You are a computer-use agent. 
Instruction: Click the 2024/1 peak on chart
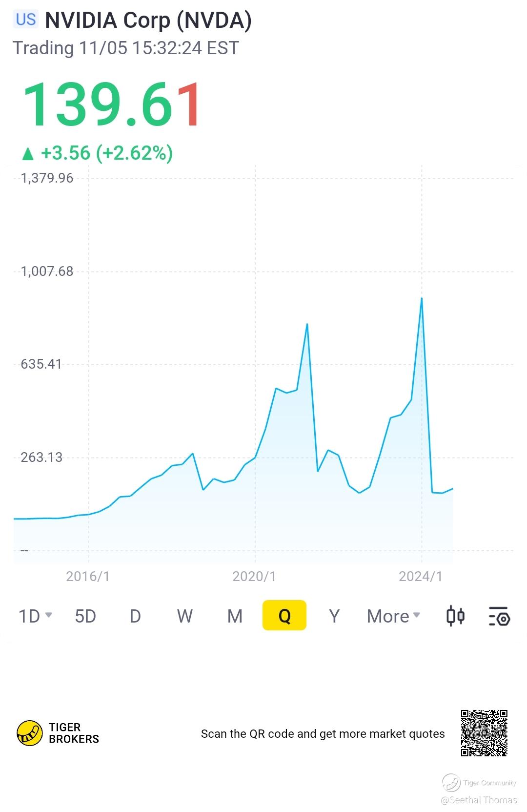[x=422, y=298]
